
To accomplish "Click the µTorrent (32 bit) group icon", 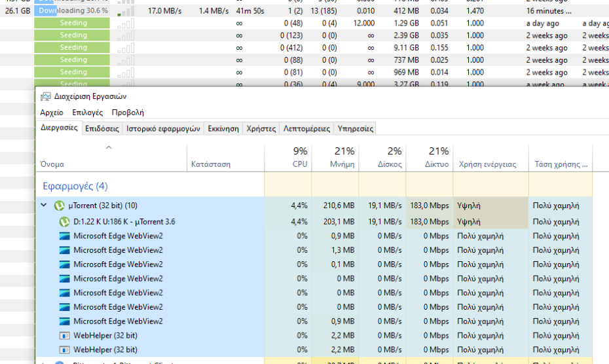I will pyautogui.click(x=59, y=206).
